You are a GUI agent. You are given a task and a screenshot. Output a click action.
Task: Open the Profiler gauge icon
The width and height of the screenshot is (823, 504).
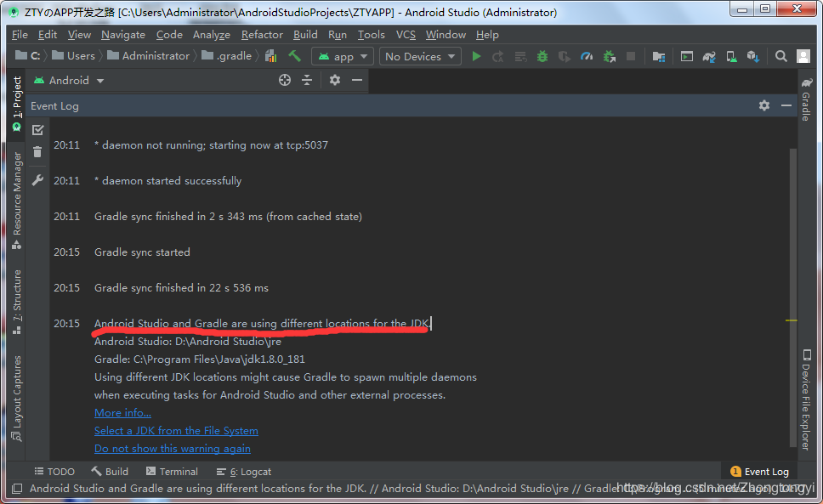(x=587, y=56)
